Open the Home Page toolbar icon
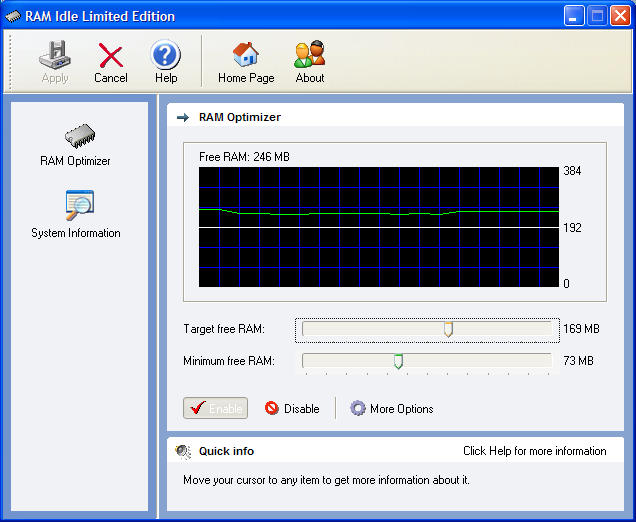The image size is (636, 522). 246,62
